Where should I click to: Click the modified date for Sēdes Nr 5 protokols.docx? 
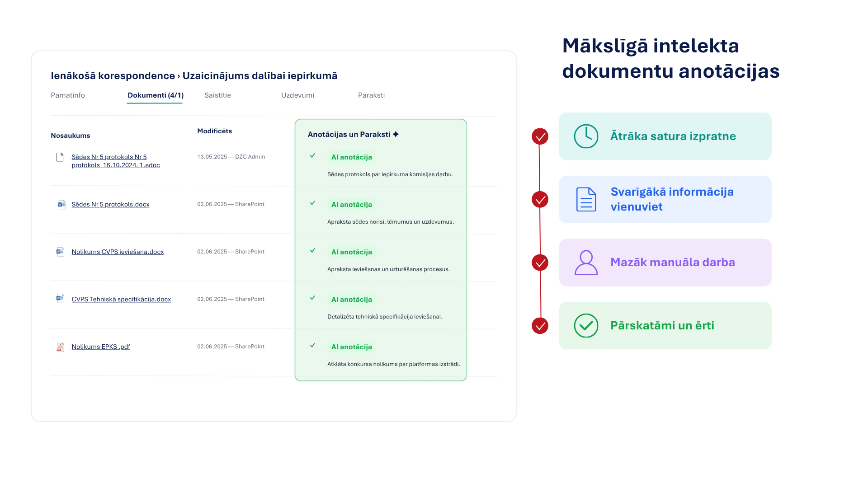coord(231,204)
